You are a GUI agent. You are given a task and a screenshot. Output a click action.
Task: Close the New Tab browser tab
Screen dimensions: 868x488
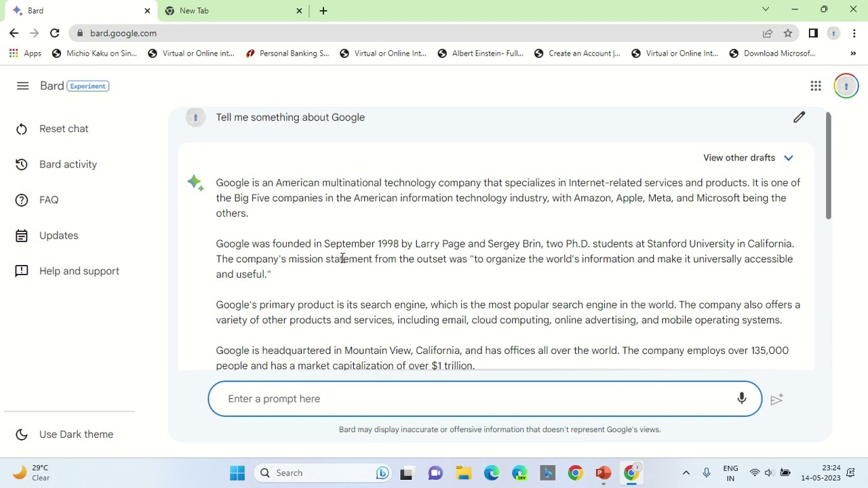(x=299, y=11)
